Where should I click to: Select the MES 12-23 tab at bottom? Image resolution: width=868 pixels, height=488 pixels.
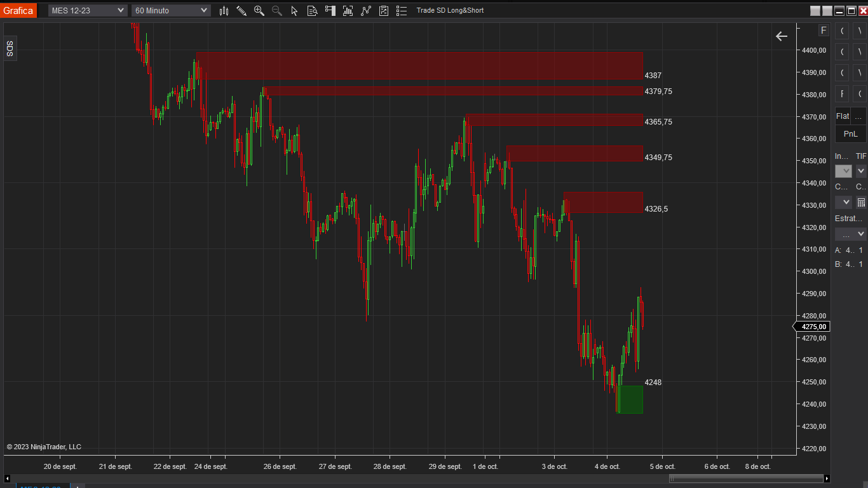tap(42, 486)
